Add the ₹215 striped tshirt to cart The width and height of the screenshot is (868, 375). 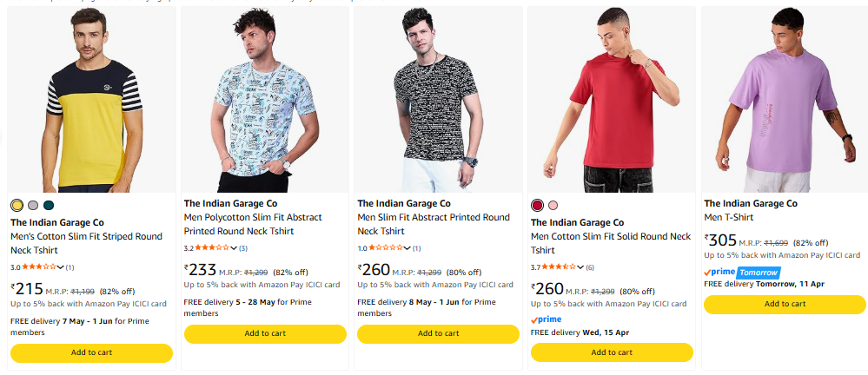point(91,353)
